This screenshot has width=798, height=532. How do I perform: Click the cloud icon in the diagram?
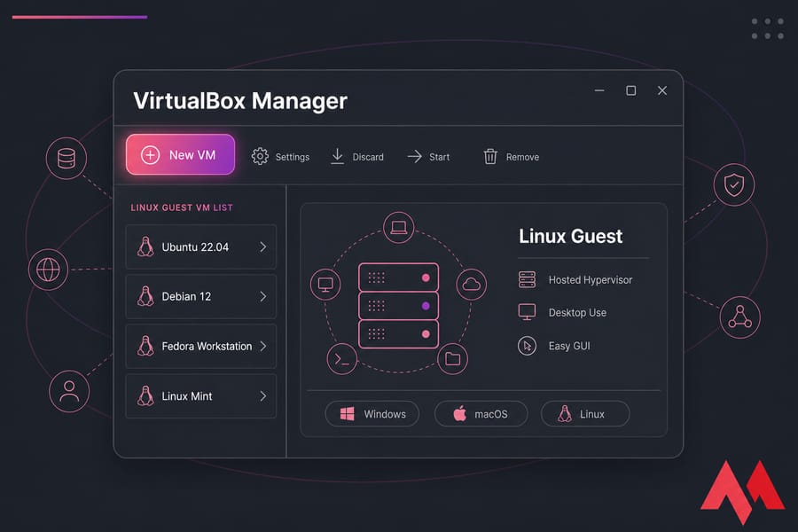point(472,284)
